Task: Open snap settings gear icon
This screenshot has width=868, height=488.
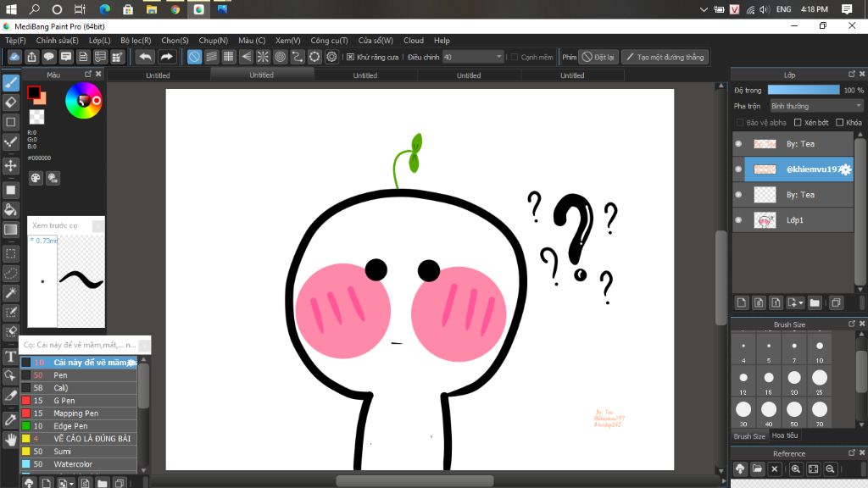Action: 331,57
